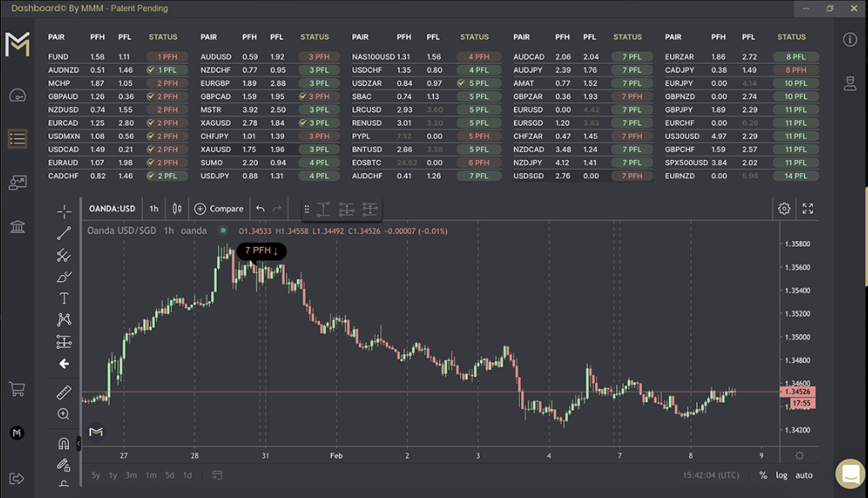Set chart range to 5y
This screenshot has width=868, height=498.
(x=96, y=475)
